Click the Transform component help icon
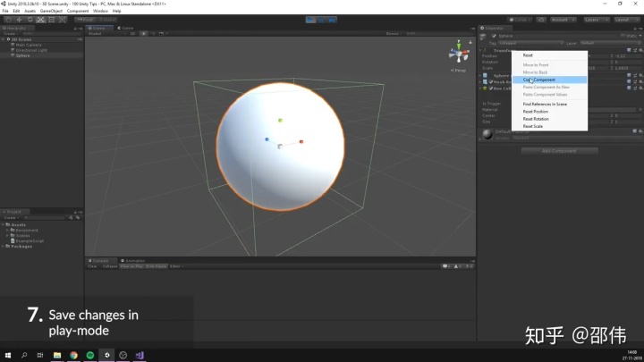The image size is (644, 362). (x=629, y=50)
